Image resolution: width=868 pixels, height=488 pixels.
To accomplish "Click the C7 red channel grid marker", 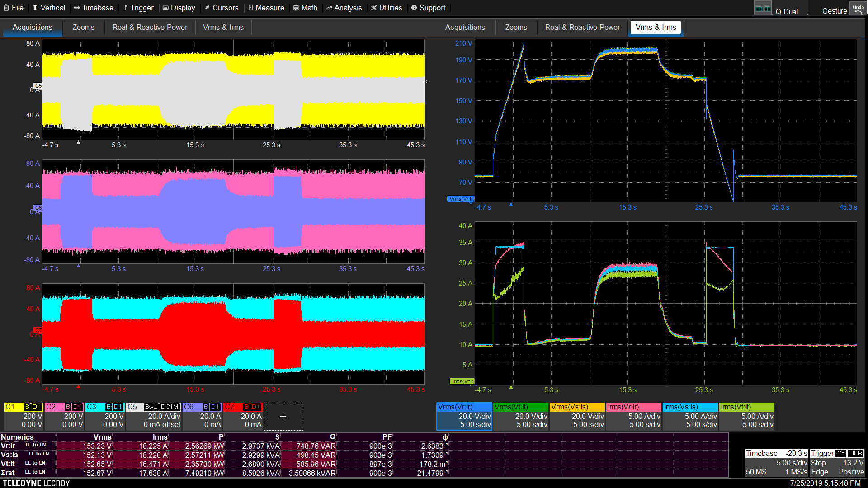I will [x=38, y=330].
